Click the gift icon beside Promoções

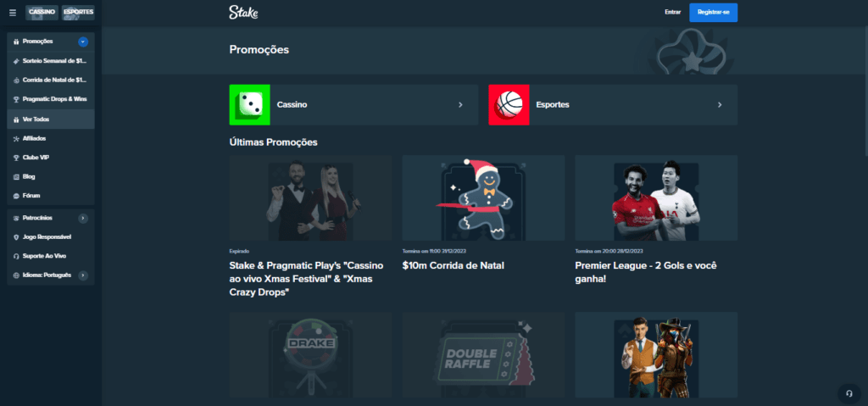click(16, 42)
